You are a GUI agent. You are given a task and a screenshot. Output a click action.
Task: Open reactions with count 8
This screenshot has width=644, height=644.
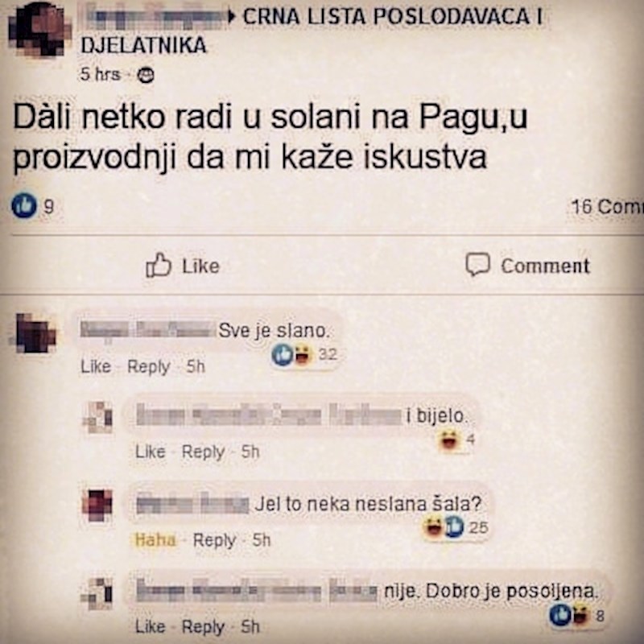(x=577, y=615)
